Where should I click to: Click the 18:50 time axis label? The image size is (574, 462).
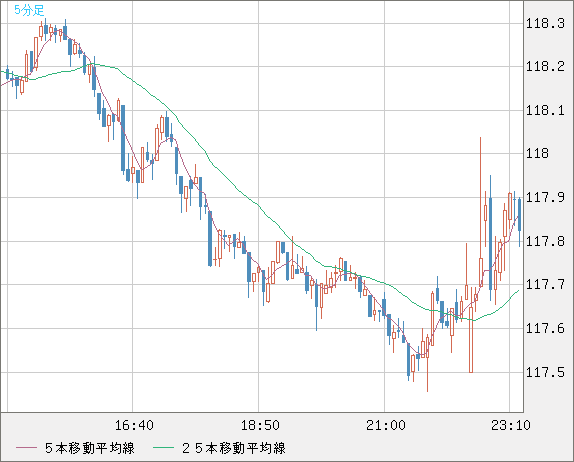coord(260,425)
